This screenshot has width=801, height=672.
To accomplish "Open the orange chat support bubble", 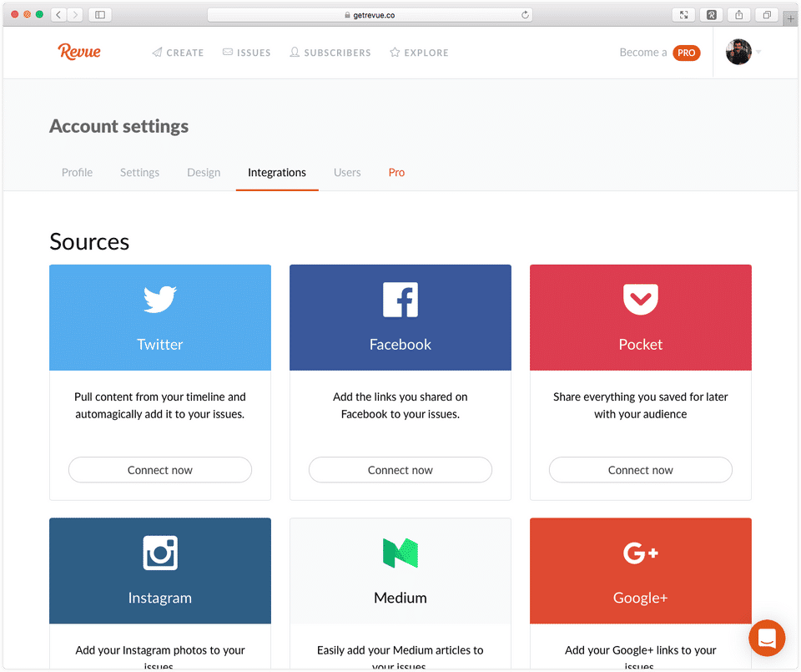I will click(767, 638).
